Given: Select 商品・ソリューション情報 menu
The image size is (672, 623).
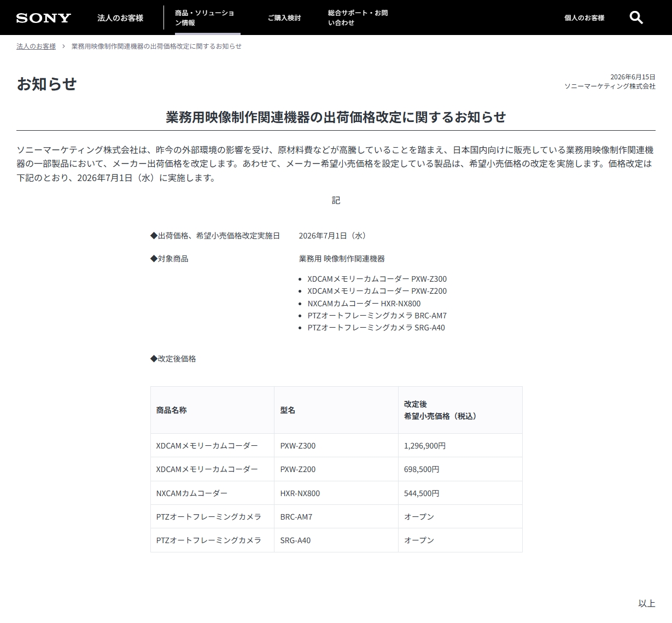Looking at the screenshot, I should 207,18.
